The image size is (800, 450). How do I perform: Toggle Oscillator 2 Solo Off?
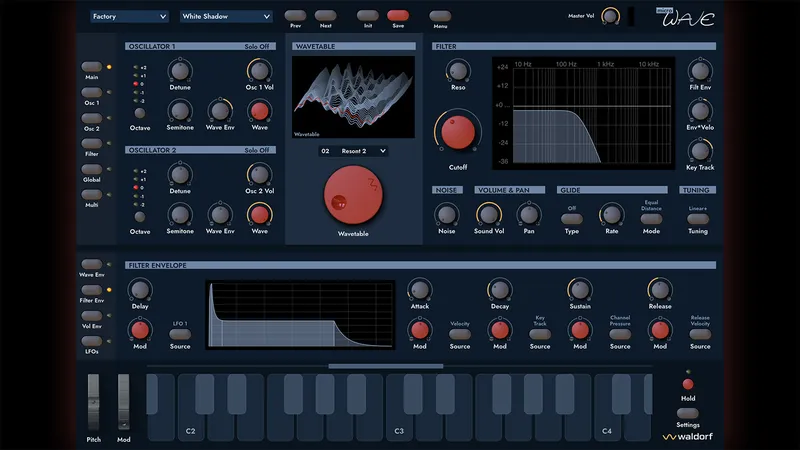(256, 150)
